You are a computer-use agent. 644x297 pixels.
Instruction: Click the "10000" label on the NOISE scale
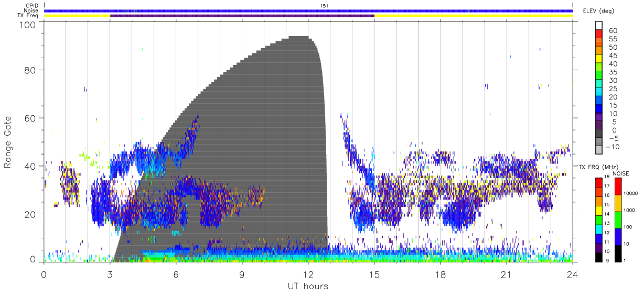click(631, 194)
